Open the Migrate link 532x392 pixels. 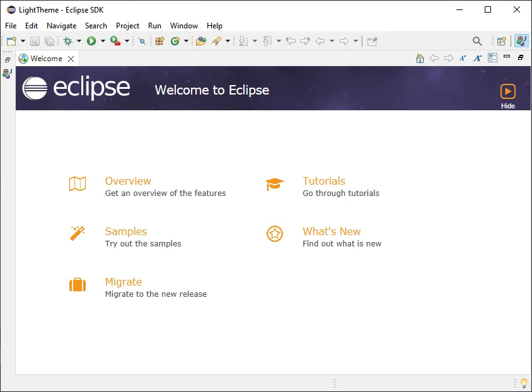[124, 282]
